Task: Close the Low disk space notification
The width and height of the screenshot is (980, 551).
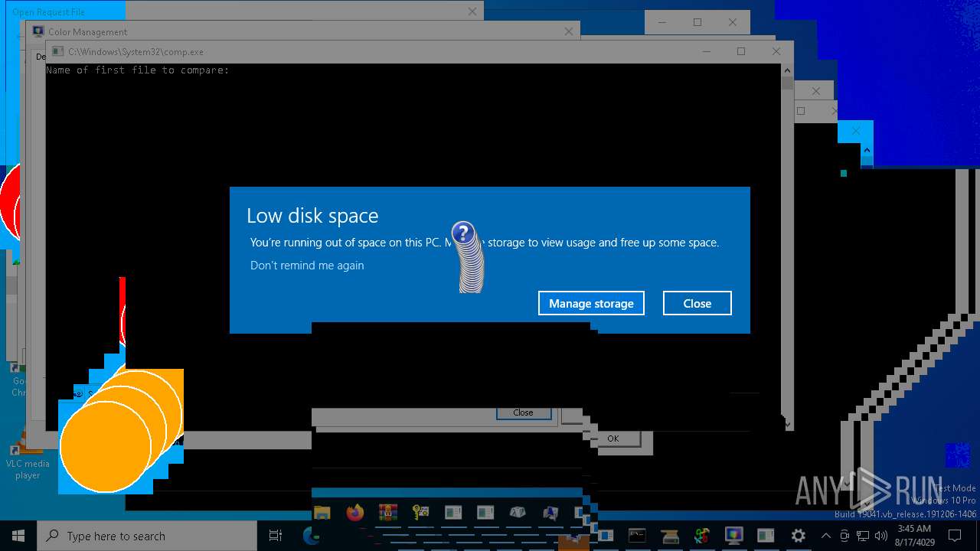Action: tap(697, 303)
